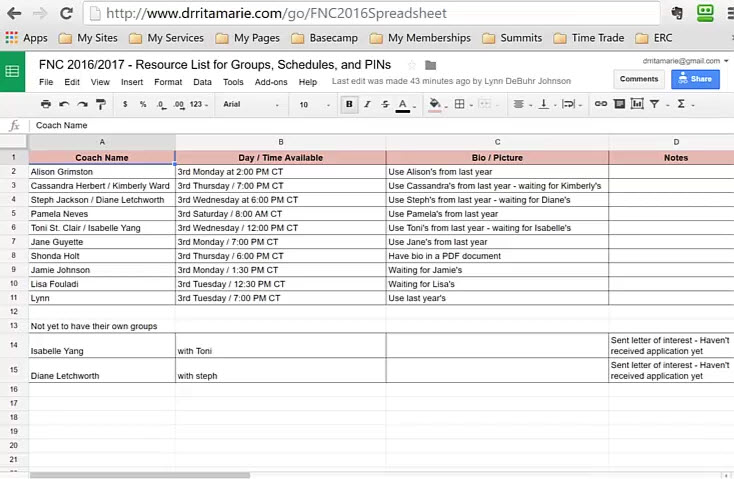Image resolution: width=734 pixels, height=479 pixels.
Task: Toggle strikethrough formatting in toolbar
Action: coord(385,104)
